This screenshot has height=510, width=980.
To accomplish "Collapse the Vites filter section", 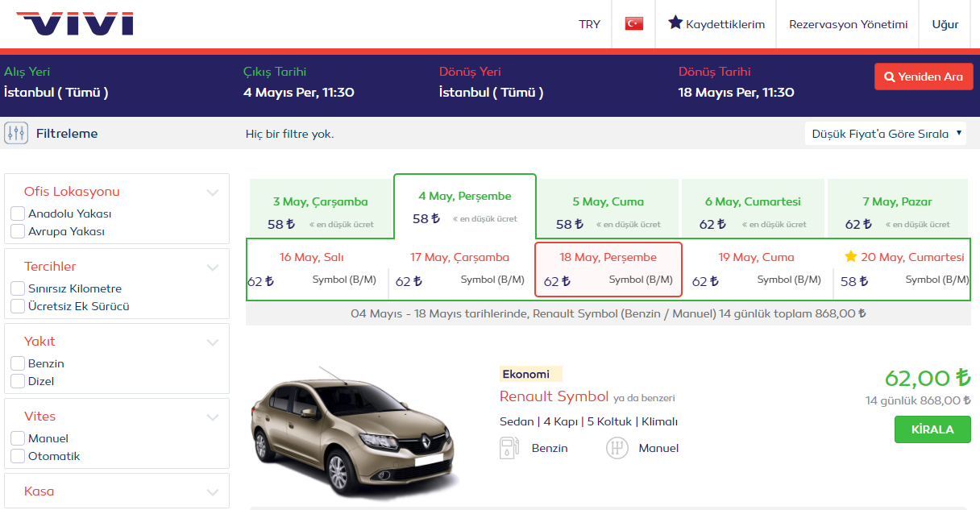I will click(x=213, y=417).
